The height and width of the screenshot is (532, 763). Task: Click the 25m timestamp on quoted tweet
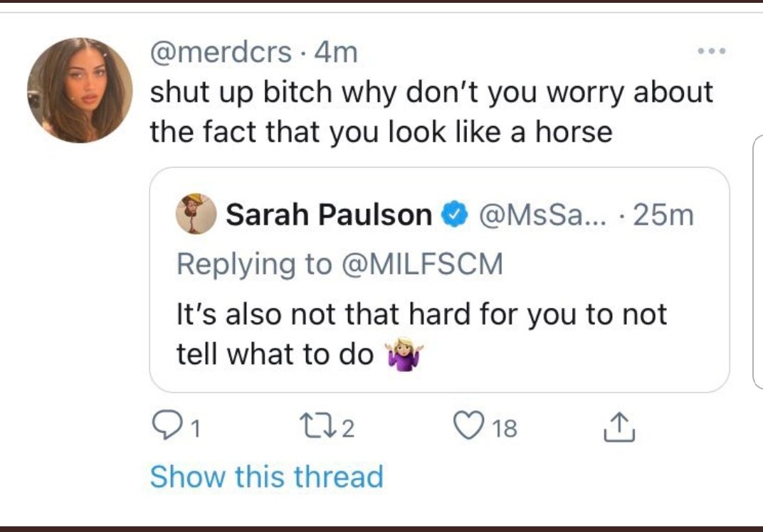(663, 215)
